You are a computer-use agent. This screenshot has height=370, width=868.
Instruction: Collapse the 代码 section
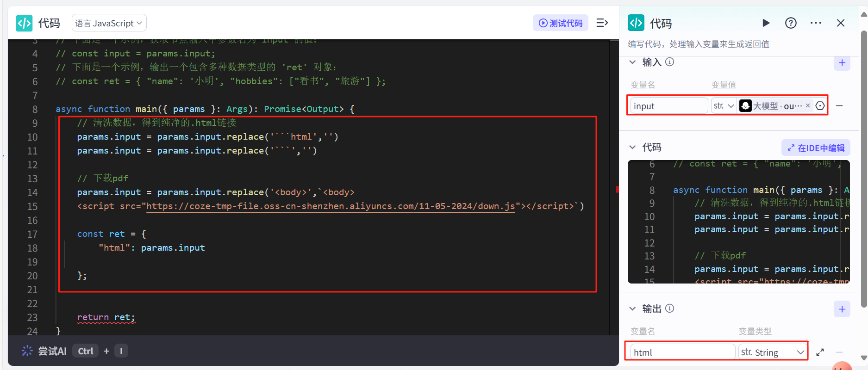[632, 147]
